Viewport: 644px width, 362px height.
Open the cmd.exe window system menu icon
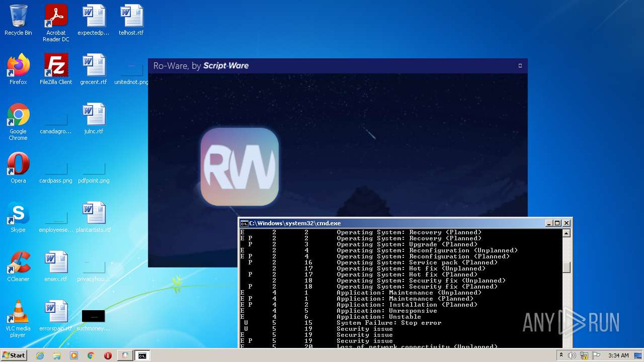[x=244, y=223]
